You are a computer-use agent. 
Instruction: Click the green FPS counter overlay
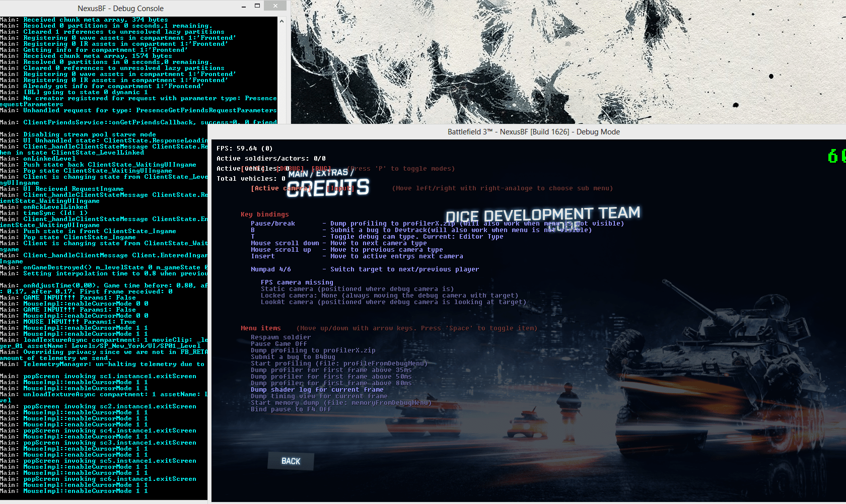[x=836, y=156]
